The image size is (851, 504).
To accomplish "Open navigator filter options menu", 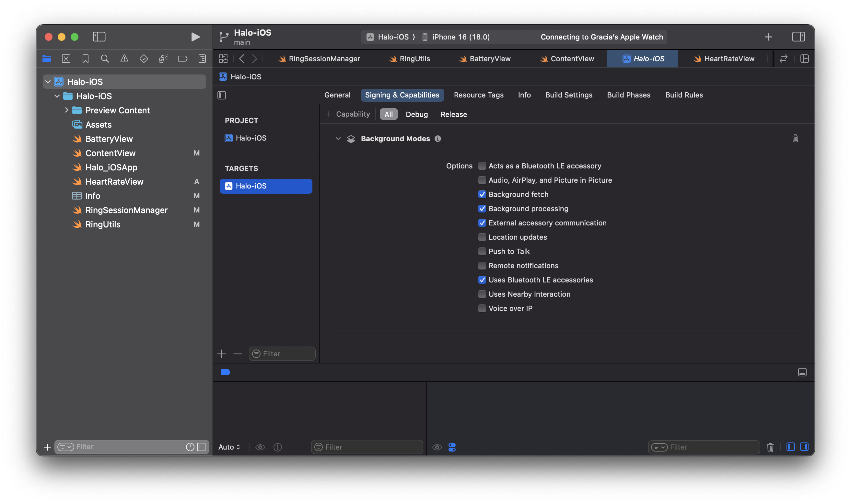I will click(65, 447).
